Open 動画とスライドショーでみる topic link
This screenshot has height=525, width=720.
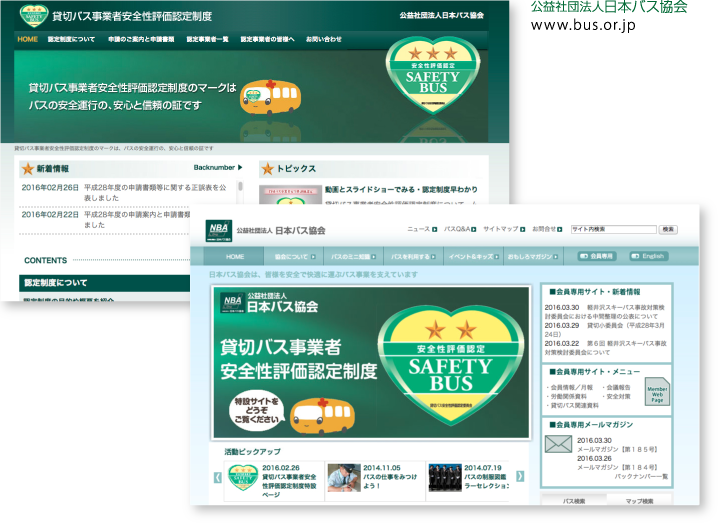point(401,189)
